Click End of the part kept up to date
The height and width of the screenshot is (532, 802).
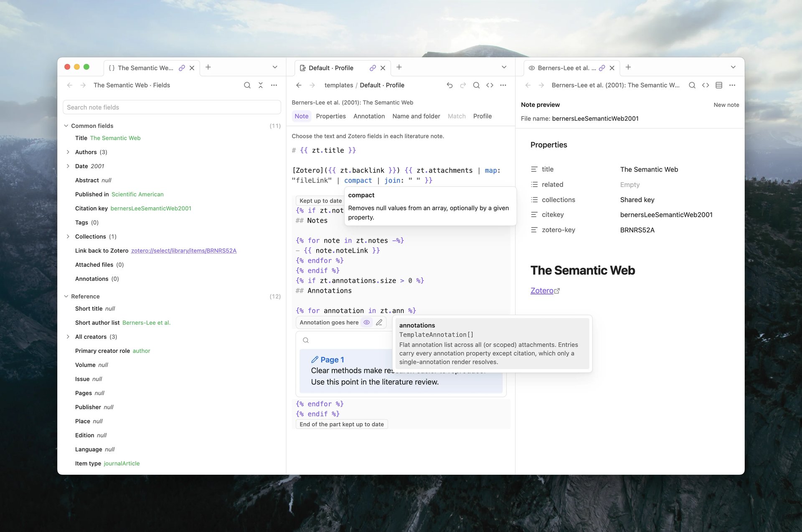(x=342, y=424)
